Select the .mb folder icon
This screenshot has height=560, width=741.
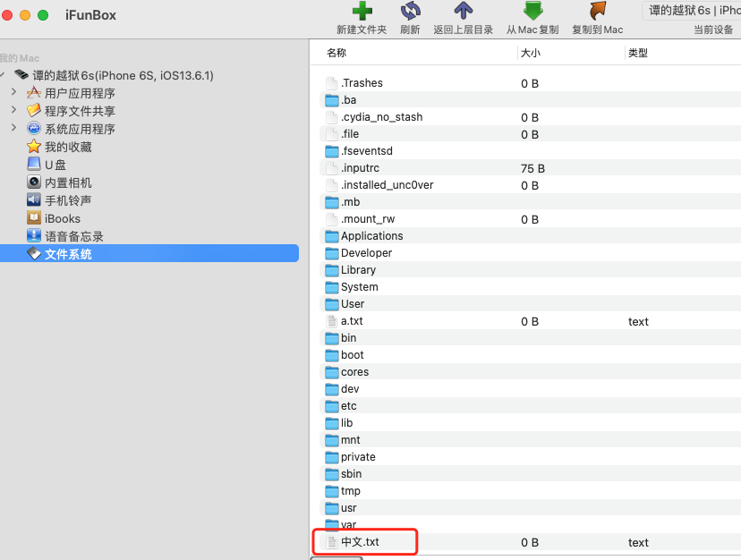pos(332,202)
